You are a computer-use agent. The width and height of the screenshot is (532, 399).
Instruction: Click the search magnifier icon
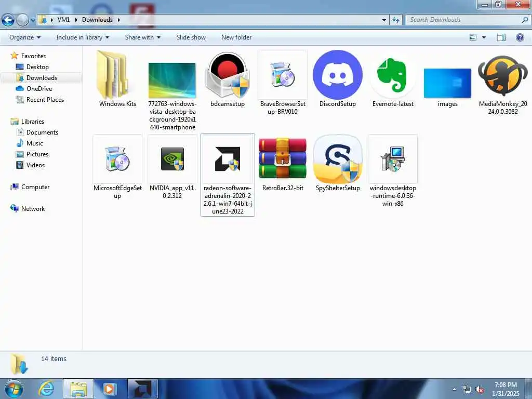pos(525,20)
